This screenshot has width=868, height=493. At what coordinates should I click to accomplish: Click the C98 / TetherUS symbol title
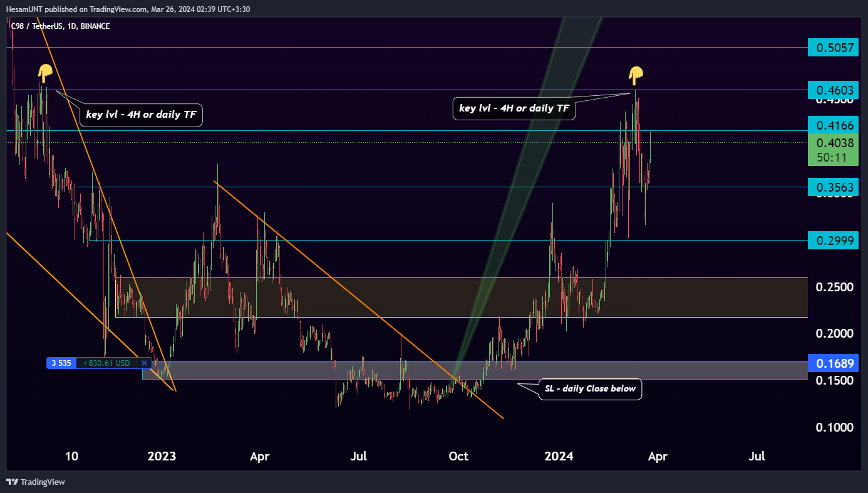[60, 26]
